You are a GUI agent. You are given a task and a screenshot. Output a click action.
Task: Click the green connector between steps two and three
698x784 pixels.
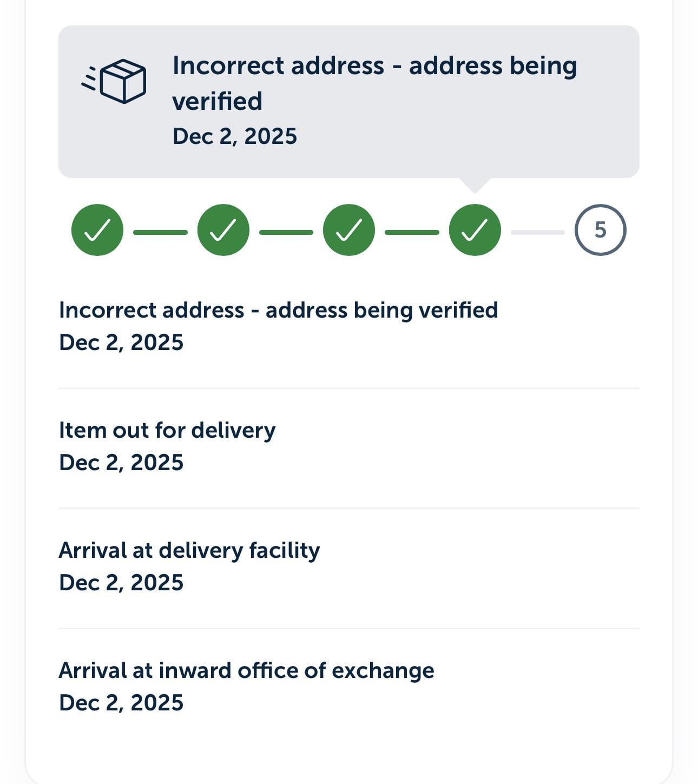coord(286,232)
